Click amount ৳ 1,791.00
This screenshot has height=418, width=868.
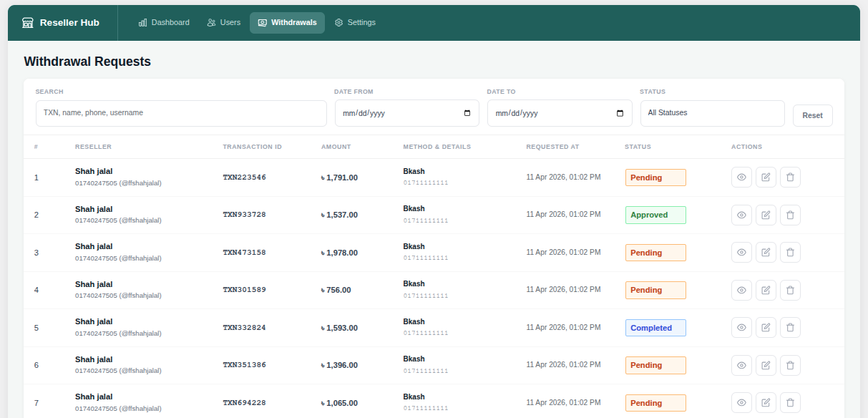click(x=339, y=178)
